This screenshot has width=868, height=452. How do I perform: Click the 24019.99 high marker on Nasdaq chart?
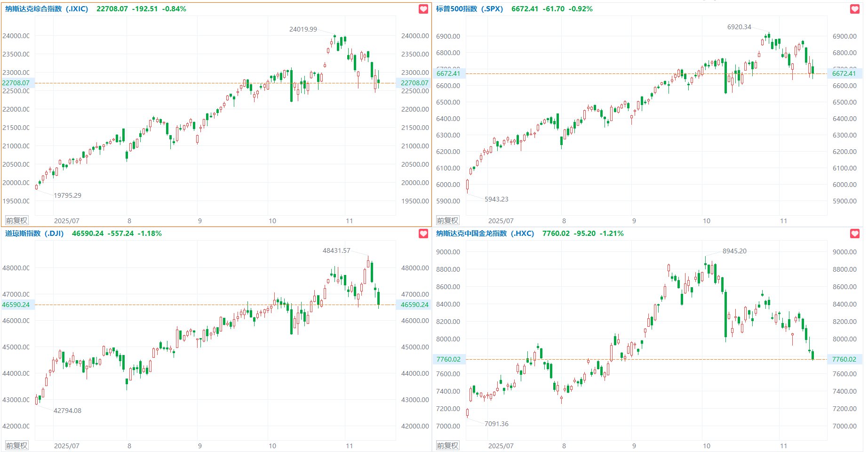303,29
